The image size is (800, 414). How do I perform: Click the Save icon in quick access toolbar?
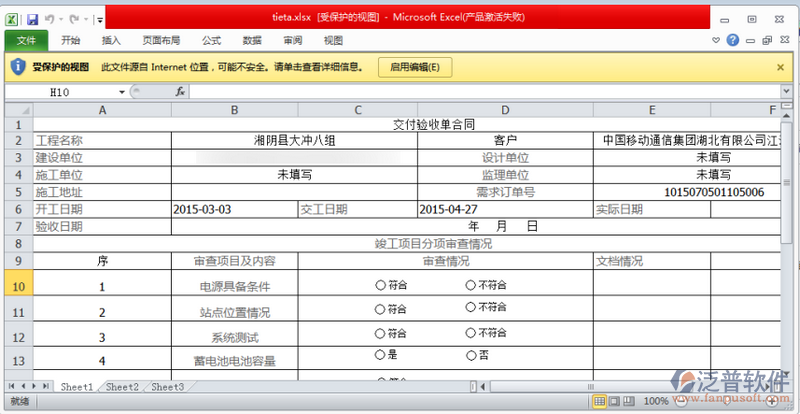(x=32, y=18)
